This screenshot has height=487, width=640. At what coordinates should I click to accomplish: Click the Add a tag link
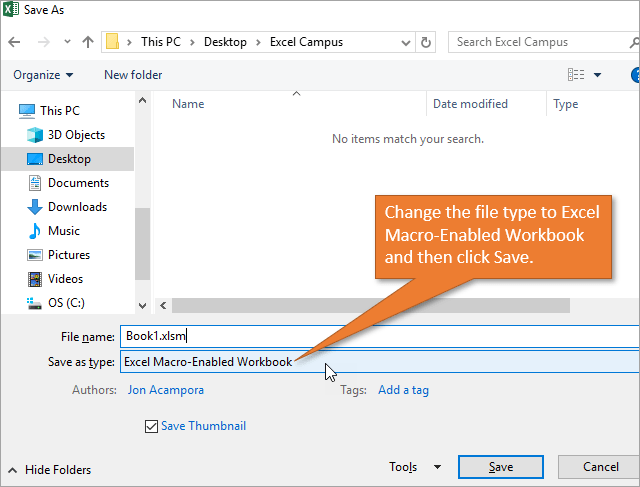point(403,390)
